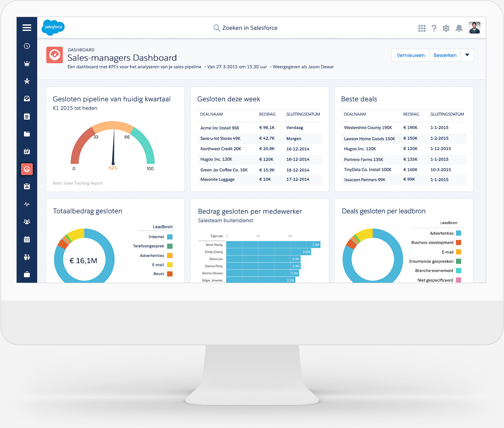Screen dimensions: 504x428
Task: Open the Dashboards speedometer icon in sidebar
Action: 27,169
